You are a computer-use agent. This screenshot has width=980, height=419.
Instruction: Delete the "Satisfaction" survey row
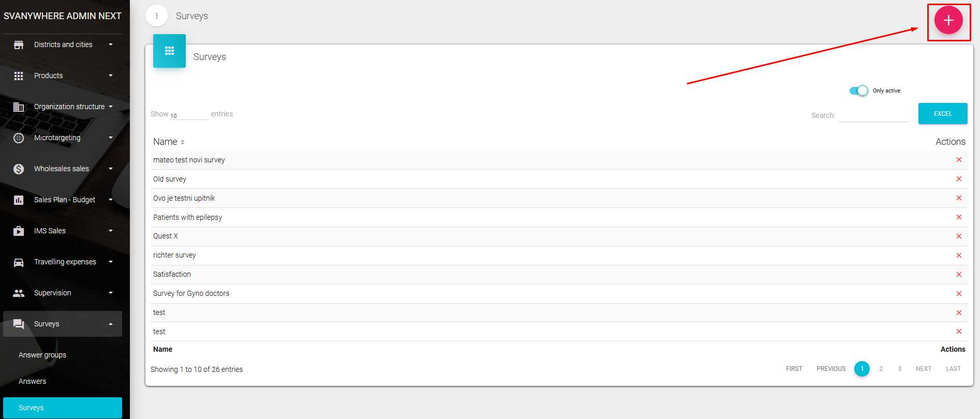(958, 275)
